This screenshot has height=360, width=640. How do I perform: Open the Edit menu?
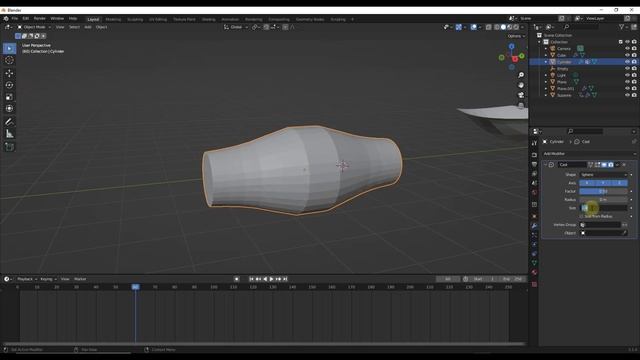(x=26, y=19)
